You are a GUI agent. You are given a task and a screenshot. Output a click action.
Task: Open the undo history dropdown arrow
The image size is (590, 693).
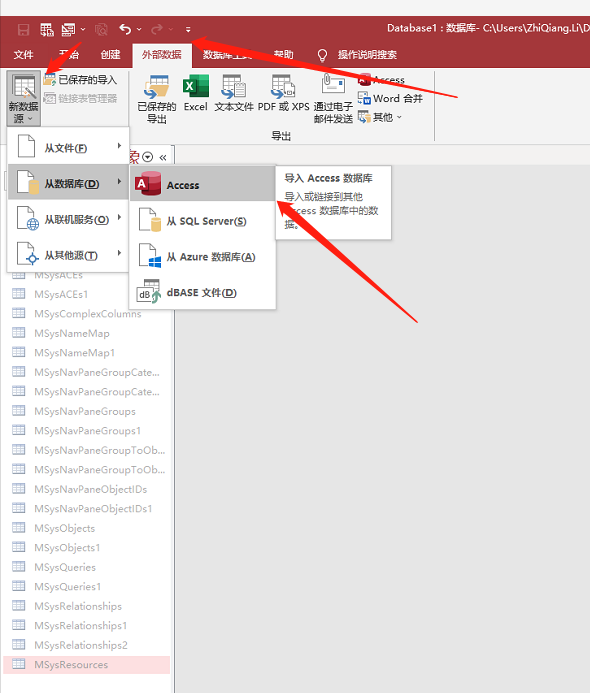point(139,30)
